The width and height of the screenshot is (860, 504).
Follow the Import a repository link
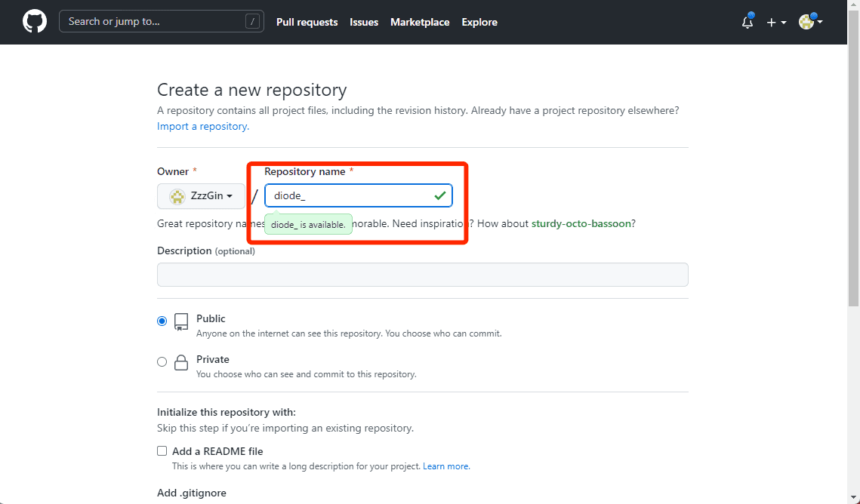203,127
